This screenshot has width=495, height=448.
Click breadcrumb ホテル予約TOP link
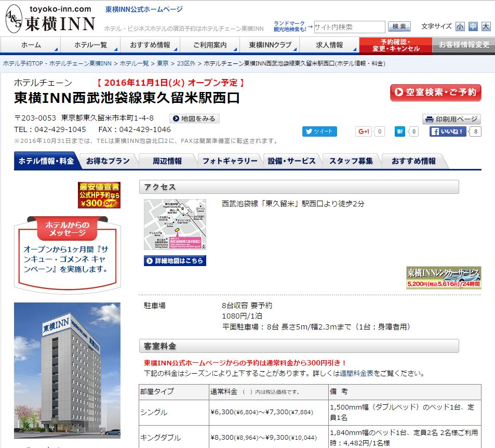tap(57, 63)
